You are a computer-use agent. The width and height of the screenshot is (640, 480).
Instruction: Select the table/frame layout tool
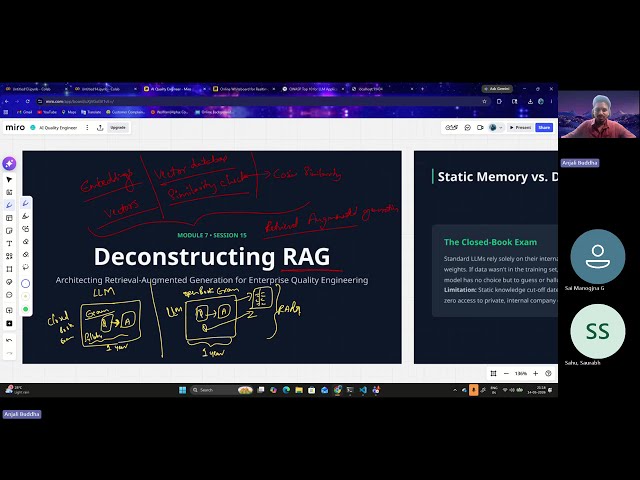coord(9,218)
